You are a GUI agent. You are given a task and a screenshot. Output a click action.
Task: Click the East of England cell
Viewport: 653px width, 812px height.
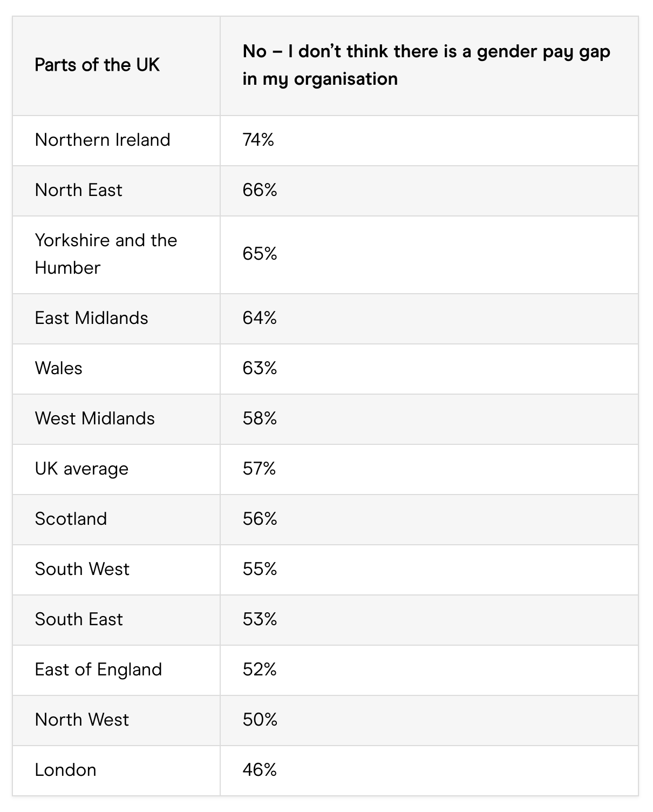click(x=98, y=669)
